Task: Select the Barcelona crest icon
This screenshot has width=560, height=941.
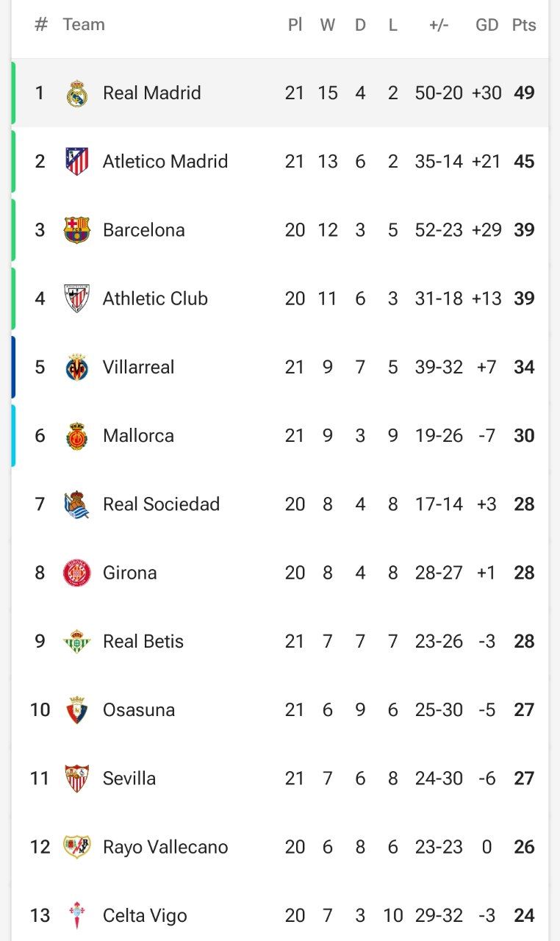Action: tap(76, 230)
